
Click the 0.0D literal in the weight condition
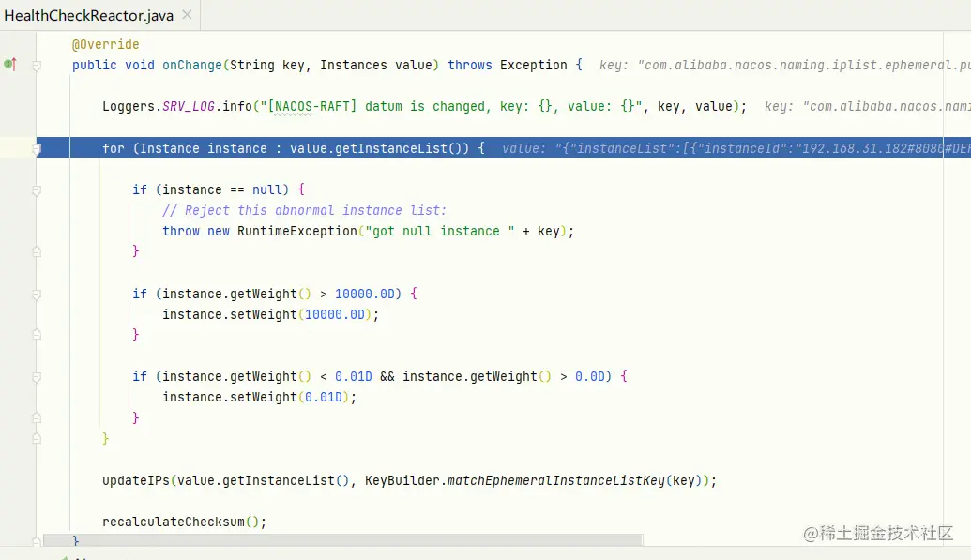point(589,377)
